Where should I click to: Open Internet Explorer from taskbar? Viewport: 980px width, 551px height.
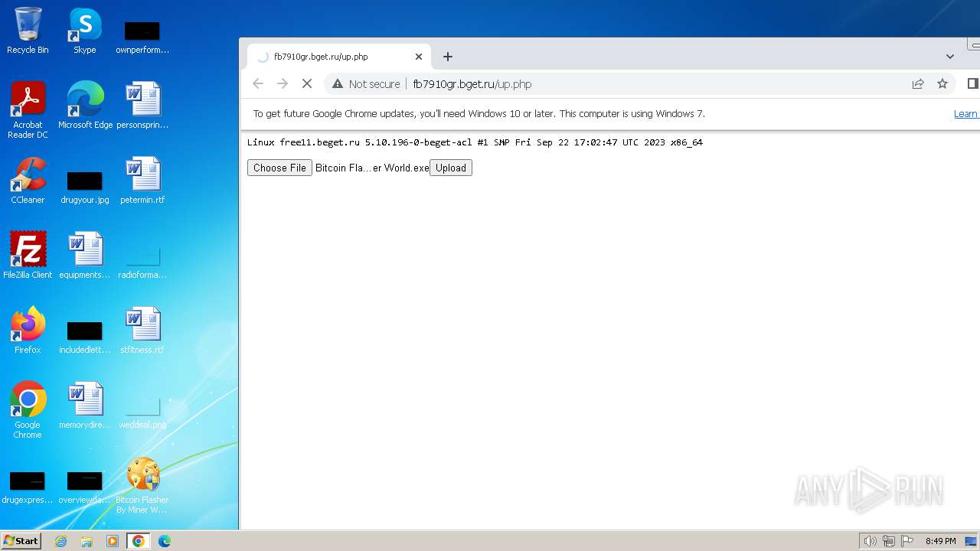click(60, 541)
